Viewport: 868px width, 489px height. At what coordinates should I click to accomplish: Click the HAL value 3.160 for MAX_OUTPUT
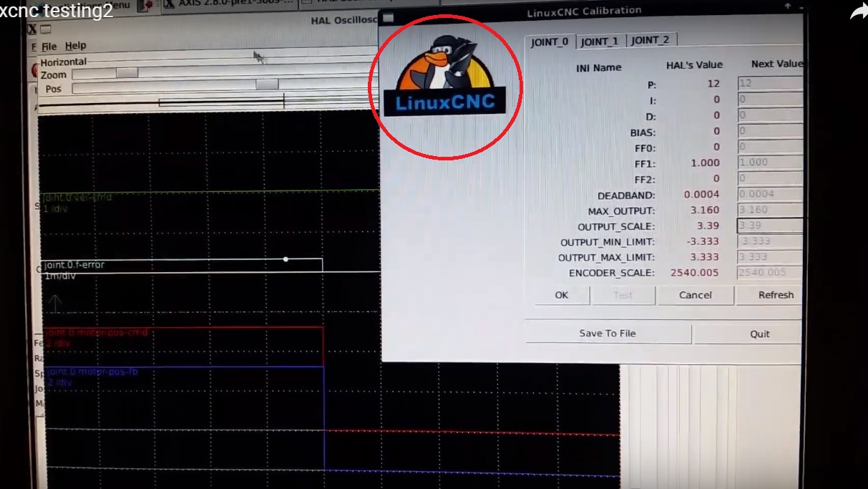pos(706,210)
